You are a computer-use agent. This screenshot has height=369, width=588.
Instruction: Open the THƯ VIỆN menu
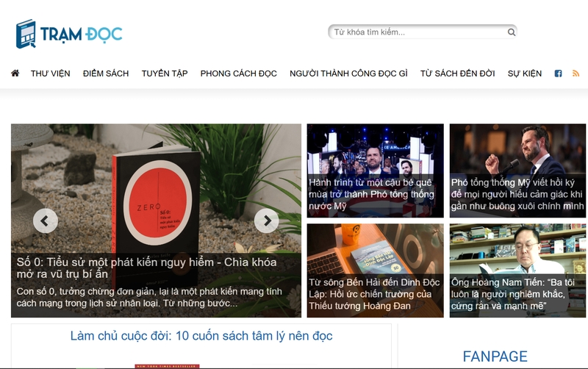[x=50, y=74]
